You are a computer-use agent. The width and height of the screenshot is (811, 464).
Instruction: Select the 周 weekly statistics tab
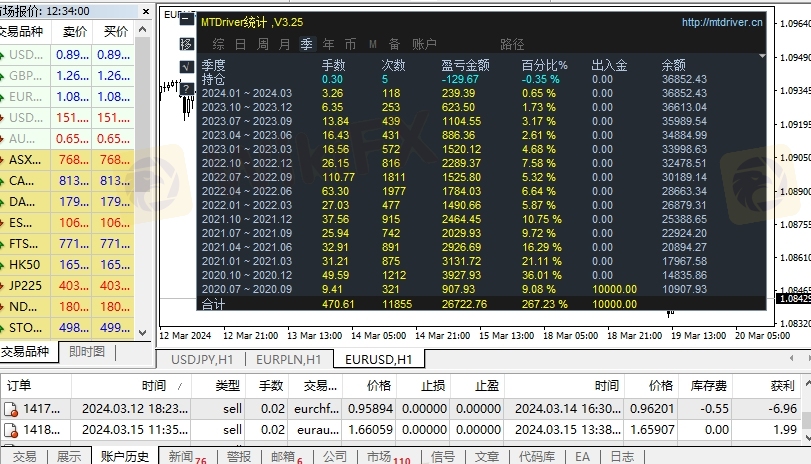tap(263, 44)
